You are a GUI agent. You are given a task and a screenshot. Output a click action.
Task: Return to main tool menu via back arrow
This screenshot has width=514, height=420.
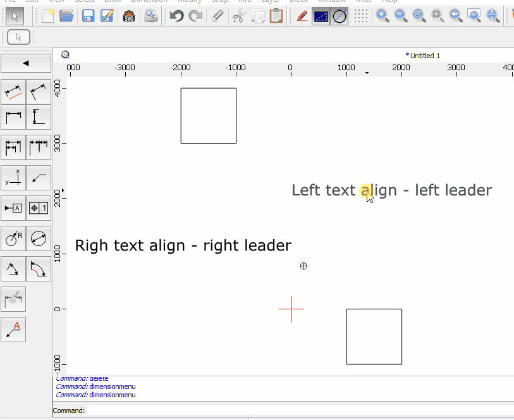(26, 63)
